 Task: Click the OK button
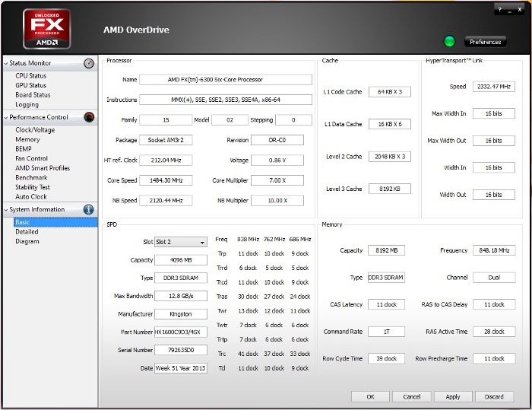pyautogui.click(x=370, y=397)
